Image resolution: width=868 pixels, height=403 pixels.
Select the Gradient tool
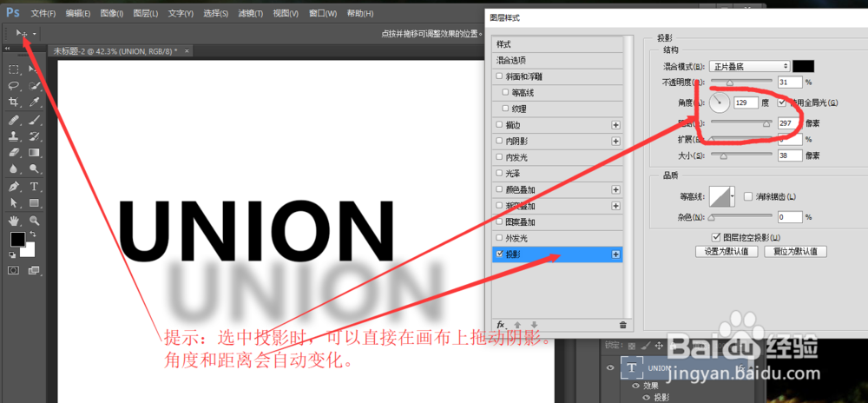coord(34,153)
